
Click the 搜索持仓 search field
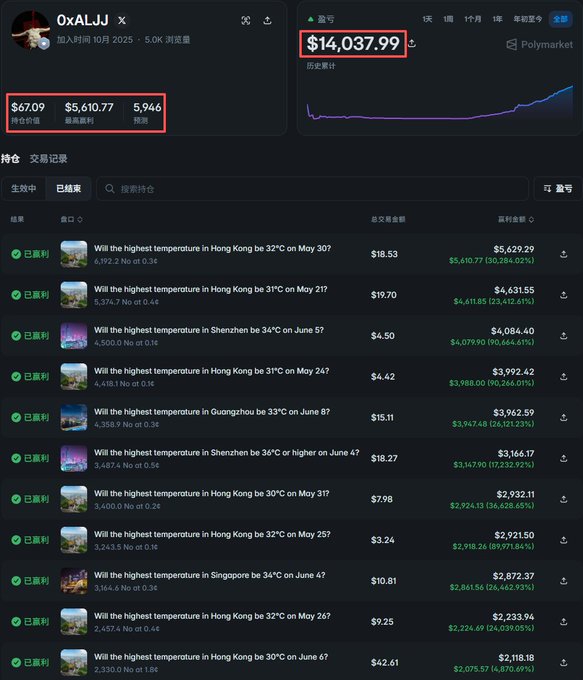[x=312, y=189]
